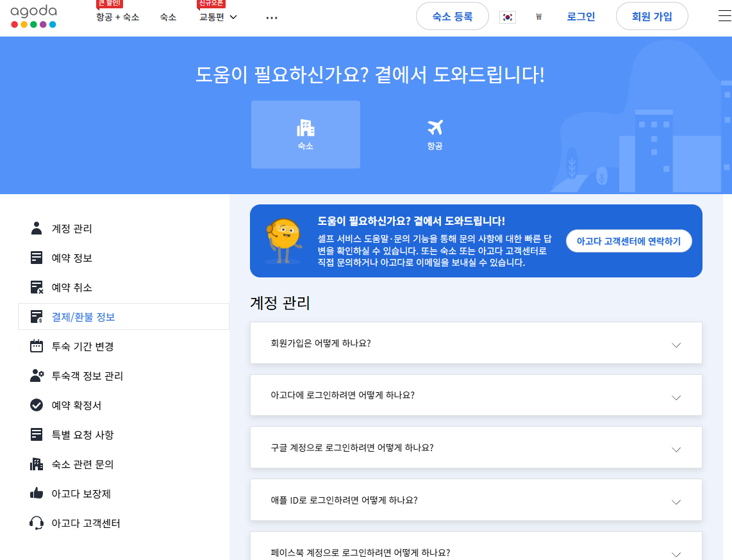The height and width of the screenshot is (560, 732).
Task: Click the person icon for 계정 관리
Action: [37, 228]
